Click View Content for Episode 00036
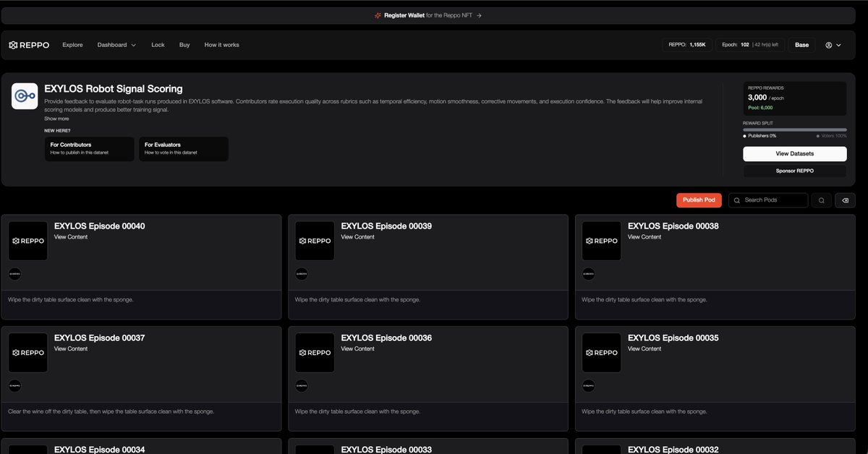This screenshot has height=454, width=868. pyautogui.click(x=357, y=349)
